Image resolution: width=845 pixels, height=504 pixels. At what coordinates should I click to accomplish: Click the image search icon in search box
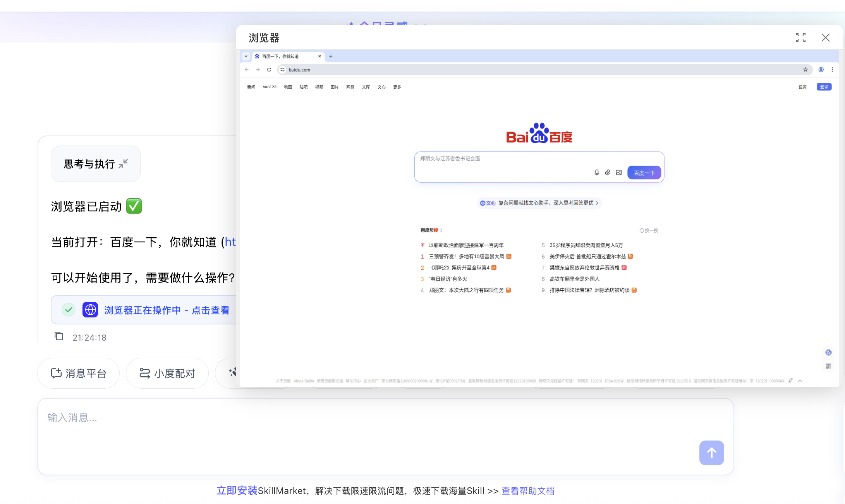point(619,173)
